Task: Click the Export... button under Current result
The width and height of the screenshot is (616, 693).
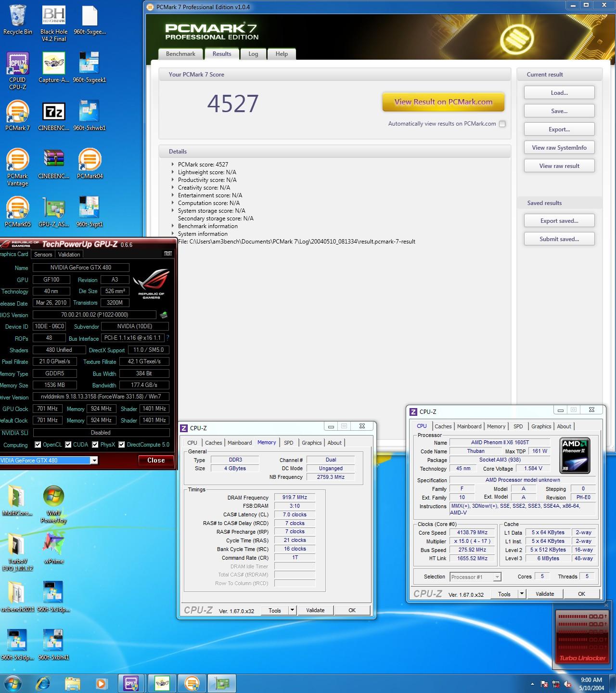Action: 559,129
